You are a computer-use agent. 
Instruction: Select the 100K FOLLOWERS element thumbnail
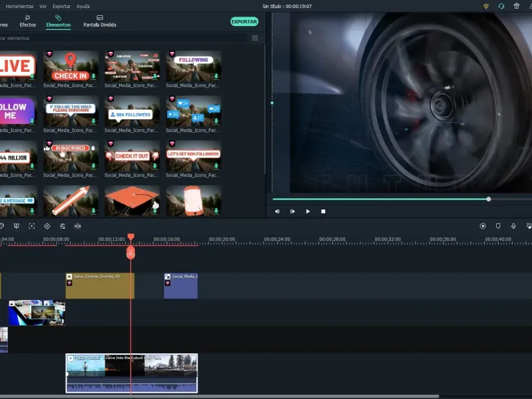[x=132, y=111]
